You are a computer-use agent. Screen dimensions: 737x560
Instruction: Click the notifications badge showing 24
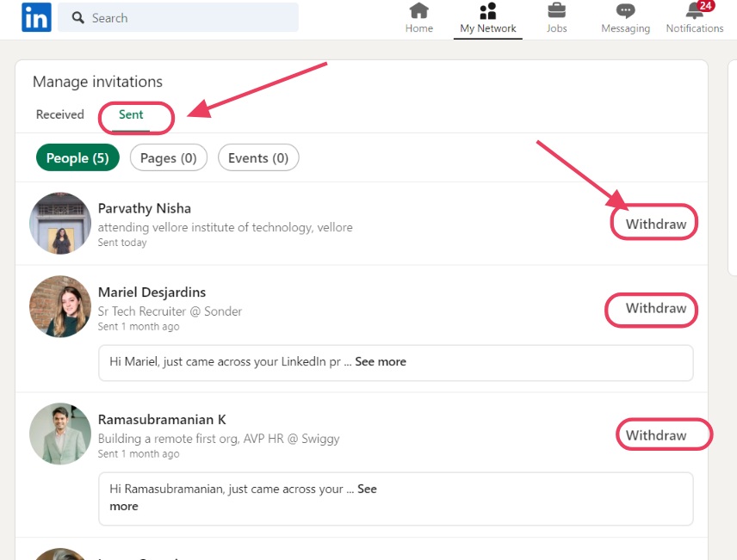click(x=705, y=6)
